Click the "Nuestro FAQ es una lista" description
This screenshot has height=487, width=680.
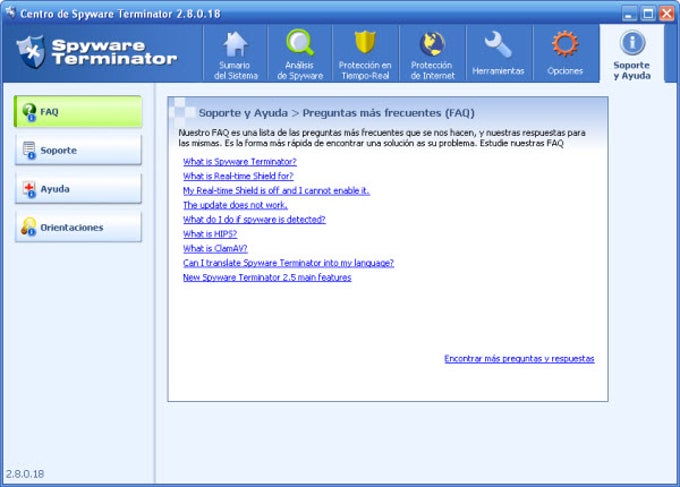[382, 138]
